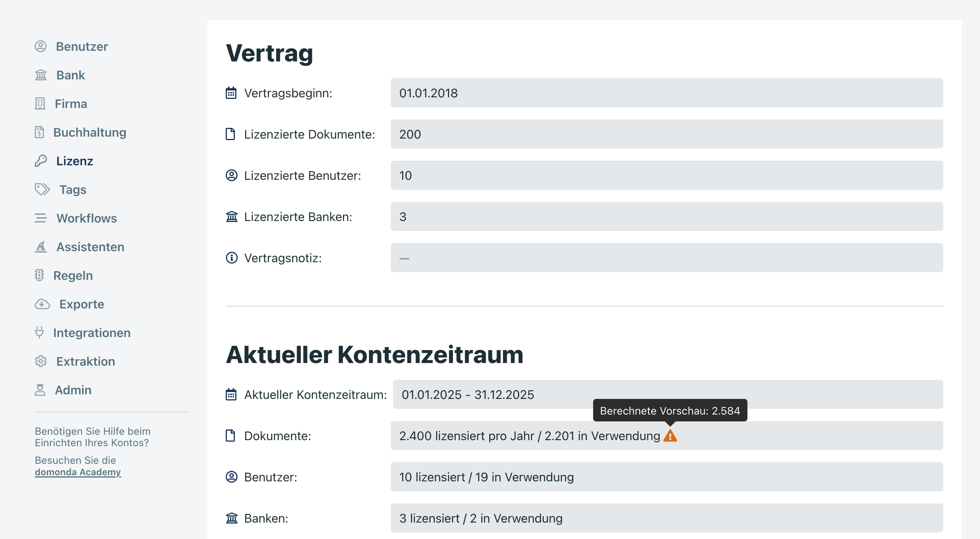Click the calendar icon beside Vertragsbeginn
The image size is (980, 539).
click(x=231, y=92)
